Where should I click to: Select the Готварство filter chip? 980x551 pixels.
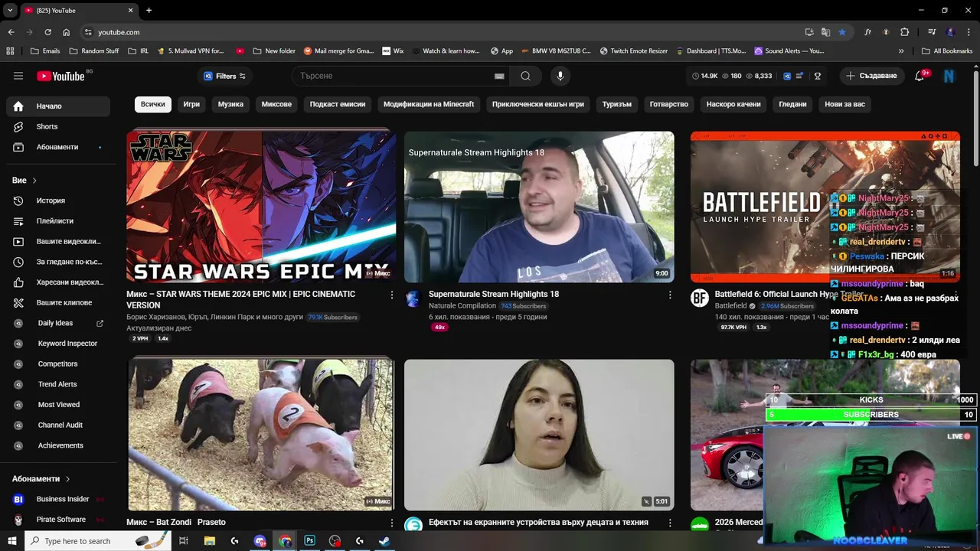point(669,104)
